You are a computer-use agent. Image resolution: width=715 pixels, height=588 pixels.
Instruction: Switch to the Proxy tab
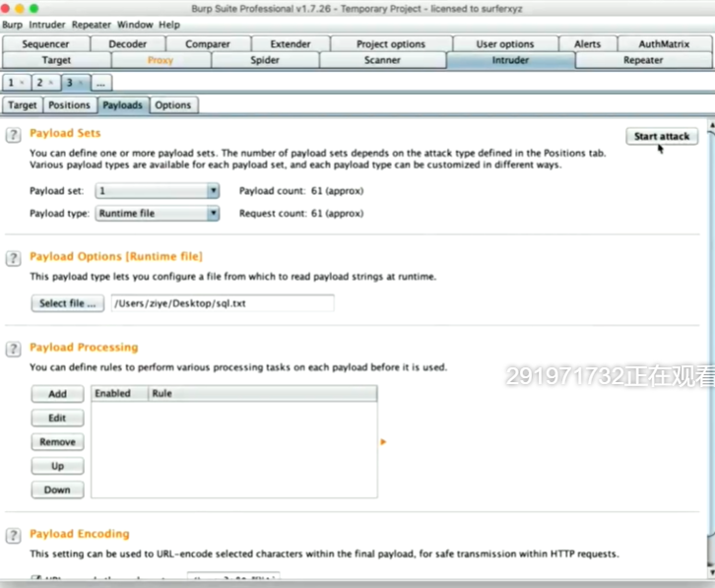[x=161, y=60]
